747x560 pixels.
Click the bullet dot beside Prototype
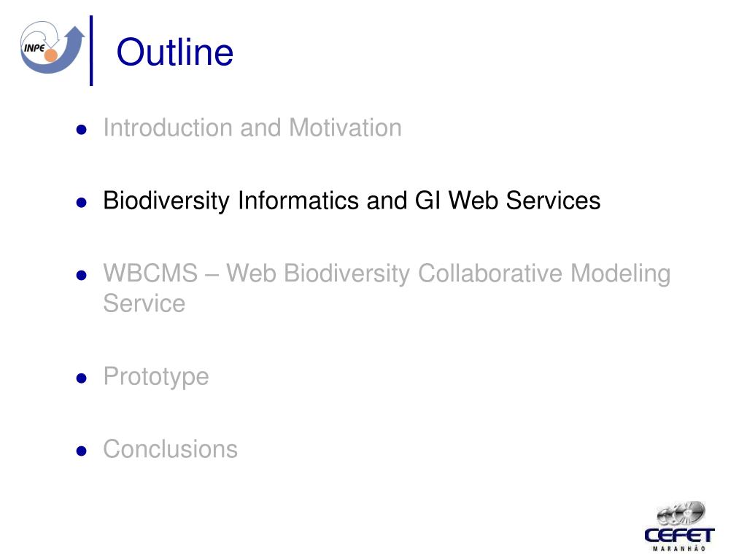(x=82, y=378)
